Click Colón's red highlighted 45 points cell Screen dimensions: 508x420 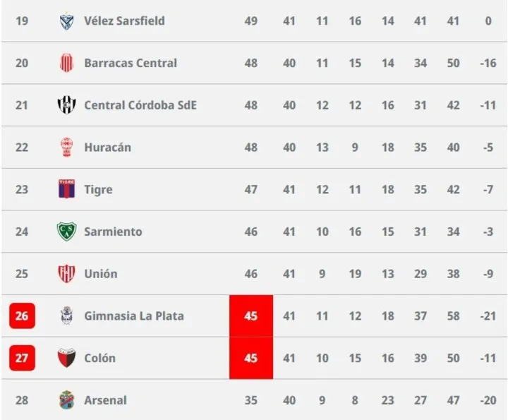point(251,358)
